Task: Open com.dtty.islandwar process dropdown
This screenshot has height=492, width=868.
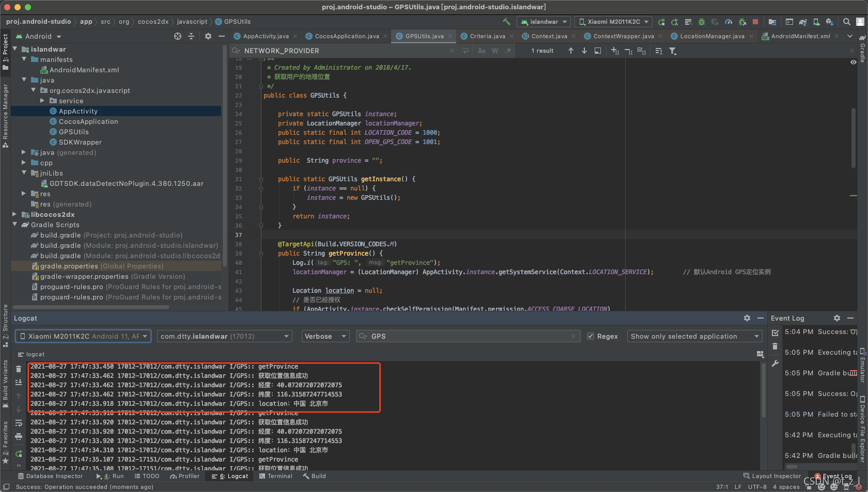Action: 225,336
